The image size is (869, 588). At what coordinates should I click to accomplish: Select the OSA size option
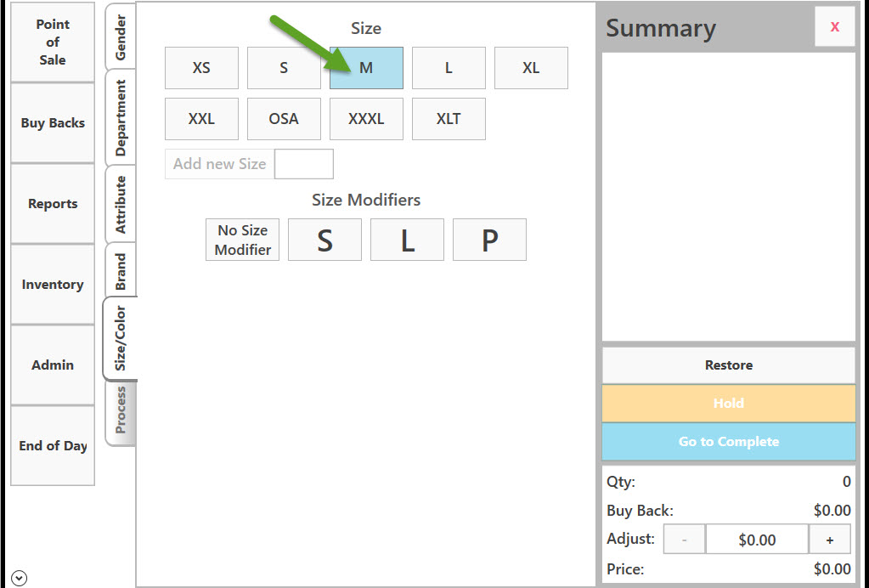click(284, 119)
